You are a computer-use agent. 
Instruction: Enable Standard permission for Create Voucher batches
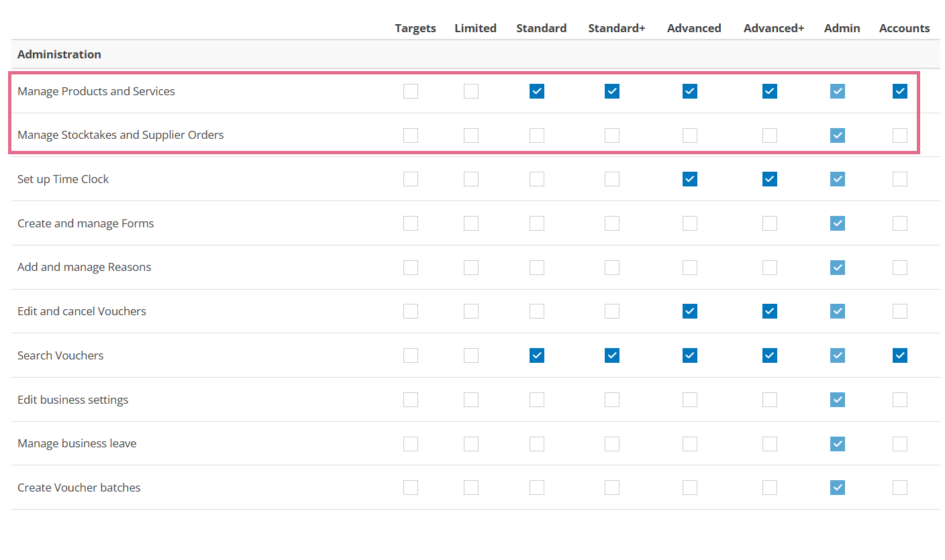pos(537,488)
